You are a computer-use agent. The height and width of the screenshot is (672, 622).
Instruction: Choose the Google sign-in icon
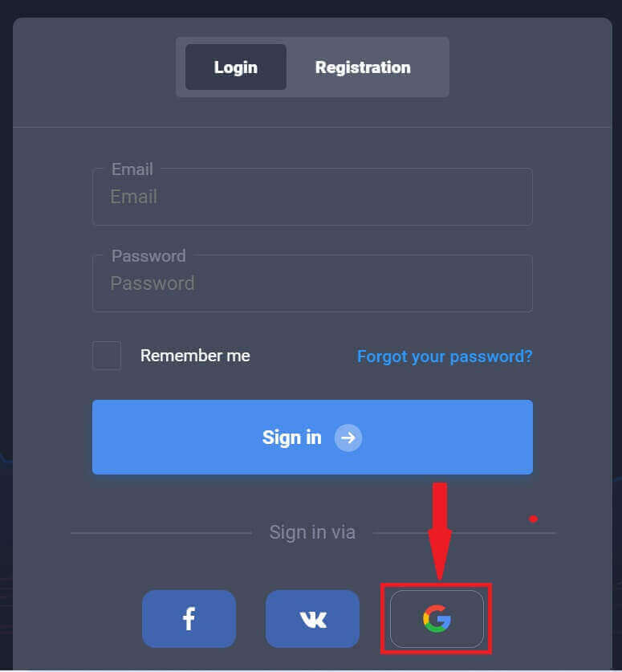(437, 618)
